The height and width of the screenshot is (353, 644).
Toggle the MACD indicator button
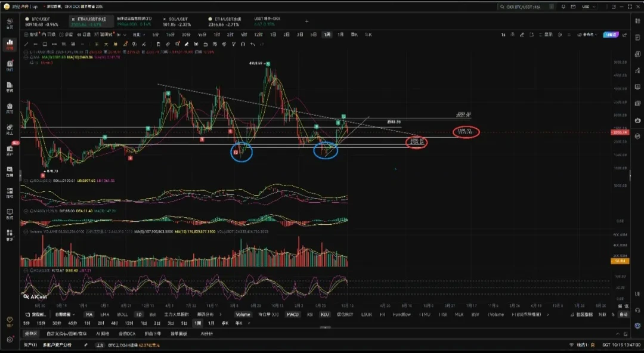[x=293, y=314]
